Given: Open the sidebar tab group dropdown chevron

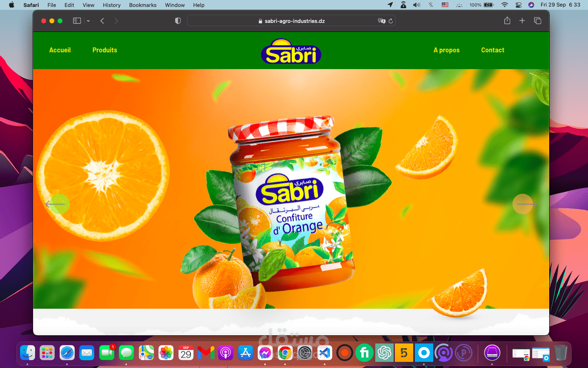Looking at the screenshot, I should 88,21.
